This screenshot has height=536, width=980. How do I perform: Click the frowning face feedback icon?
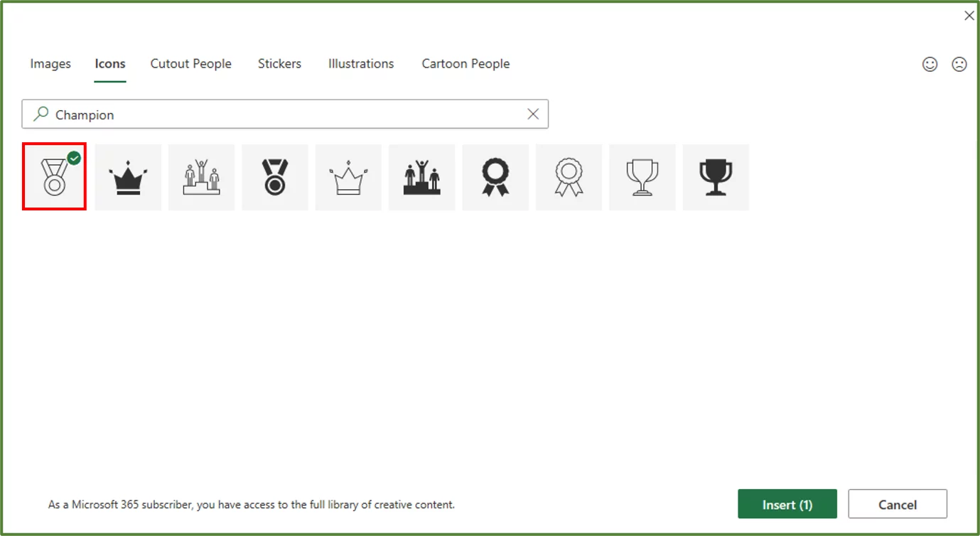pos(959,64)
